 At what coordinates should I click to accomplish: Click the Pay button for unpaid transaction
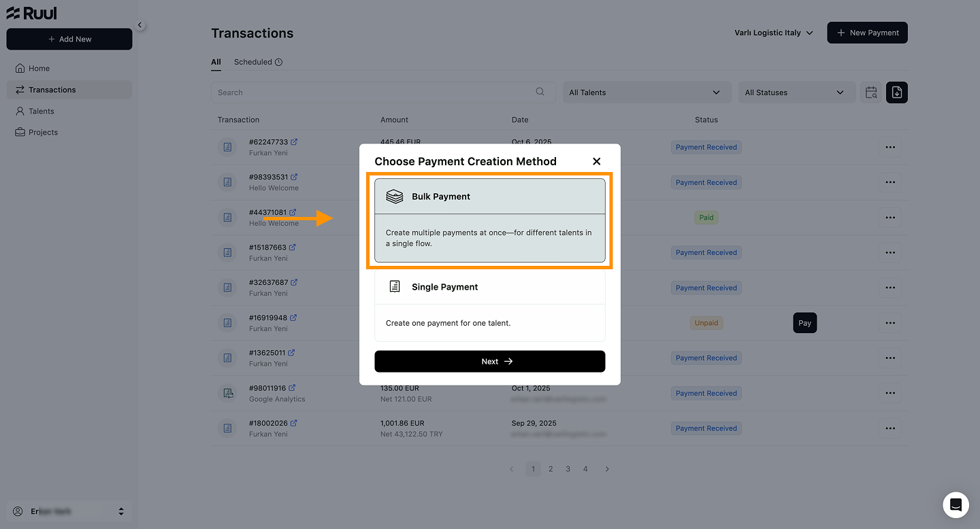pyautogui.click(x=804, y=323)
